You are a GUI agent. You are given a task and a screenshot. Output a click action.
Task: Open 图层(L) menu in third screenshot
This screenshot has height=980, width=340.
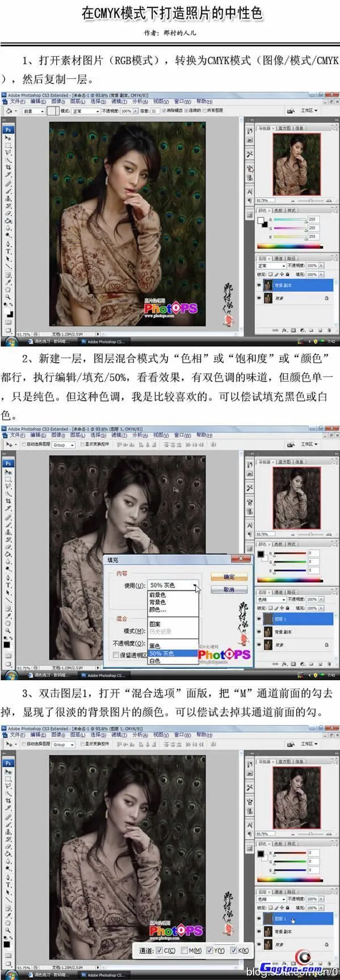[78, 736]
